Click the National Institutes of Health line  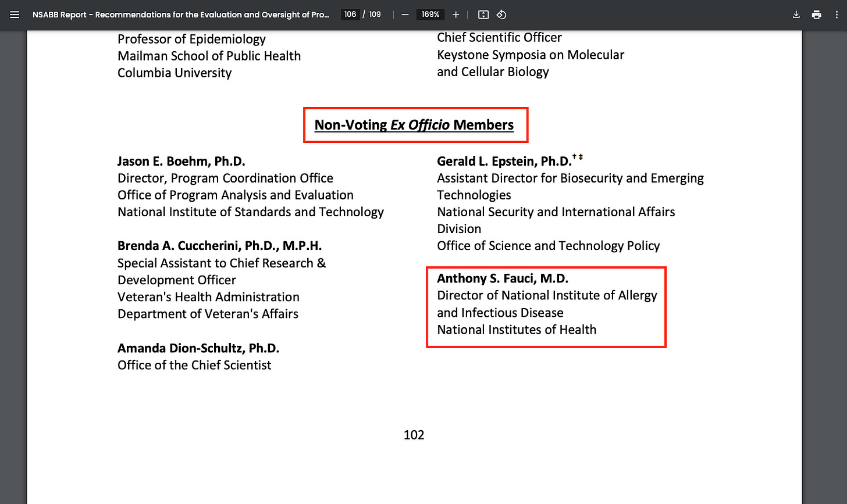517,330
